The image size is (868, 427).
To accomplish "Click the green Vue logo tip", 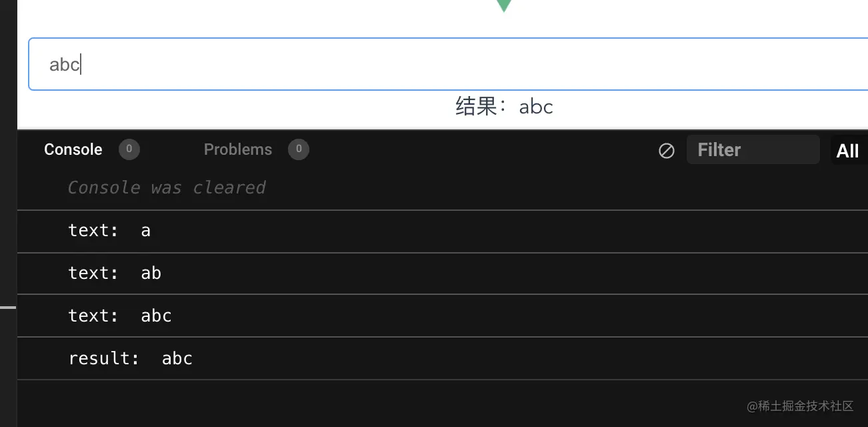I will 504,6.
